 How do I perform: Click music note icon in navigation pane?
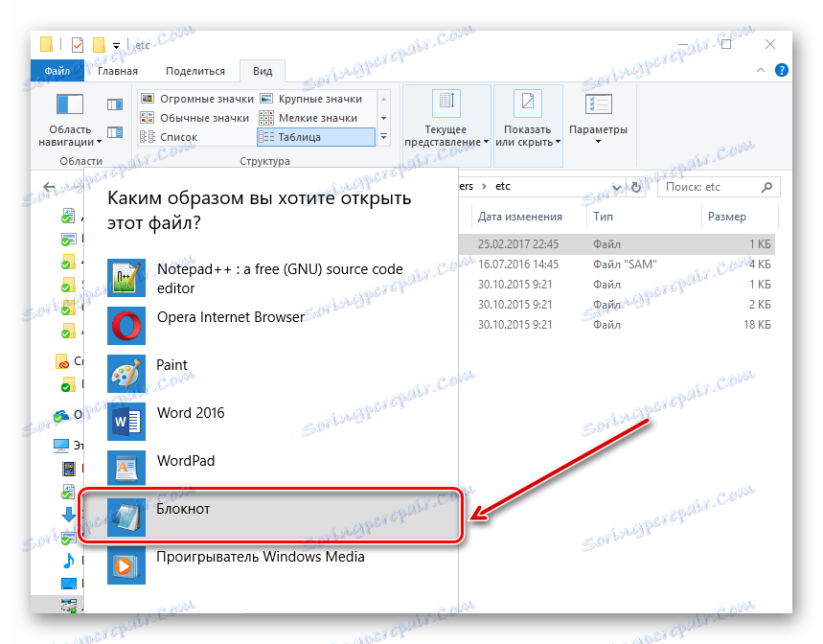click(x=68, y=561)
